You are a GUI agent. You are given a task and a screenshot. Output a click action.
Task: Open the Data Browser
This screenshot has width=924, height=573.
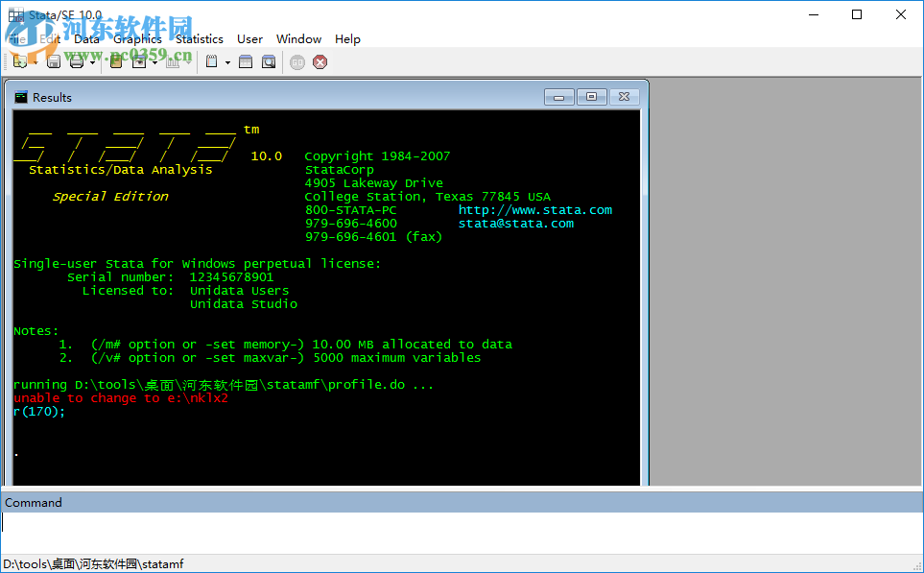point(270,60)
